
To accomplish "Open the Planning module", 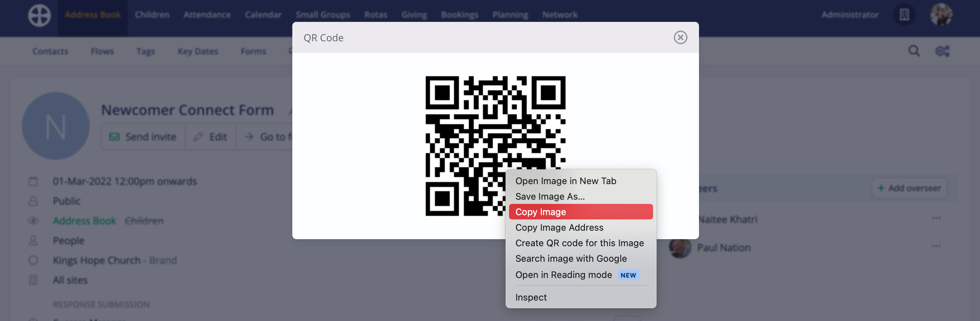I will 510,15.
